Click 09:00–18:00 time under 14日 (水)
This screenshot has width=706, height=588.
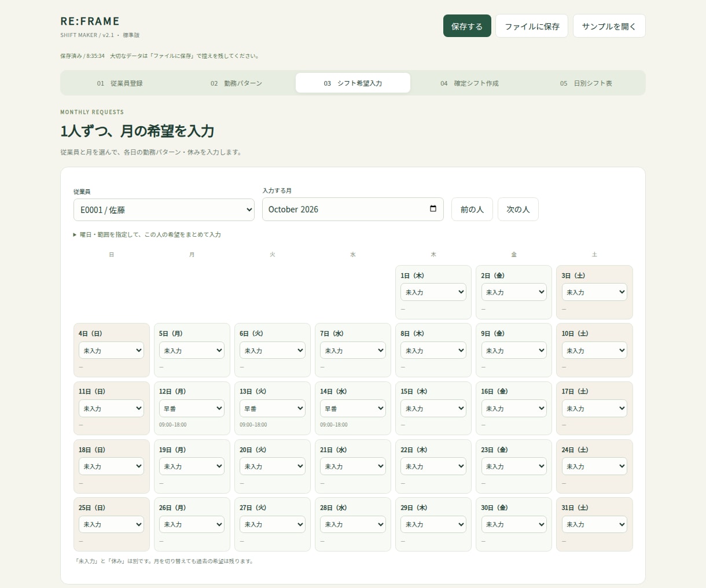(333, 425)
